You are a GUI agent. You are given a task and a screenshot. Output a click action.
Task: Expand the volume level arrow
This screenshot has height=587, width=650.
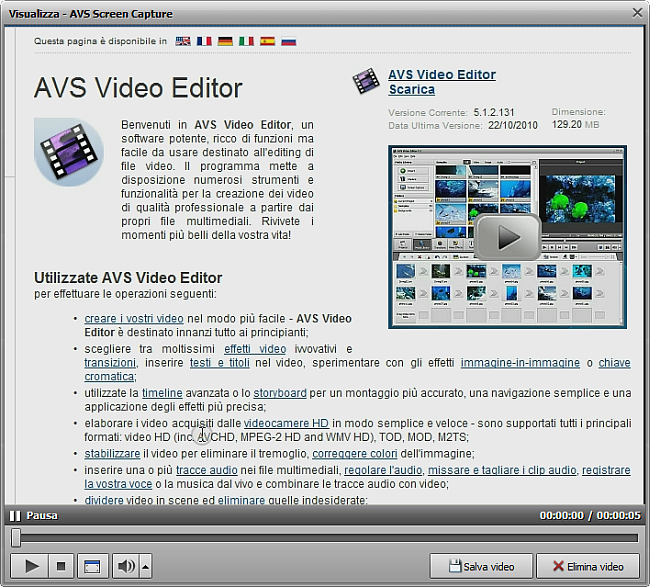(146, 566)
